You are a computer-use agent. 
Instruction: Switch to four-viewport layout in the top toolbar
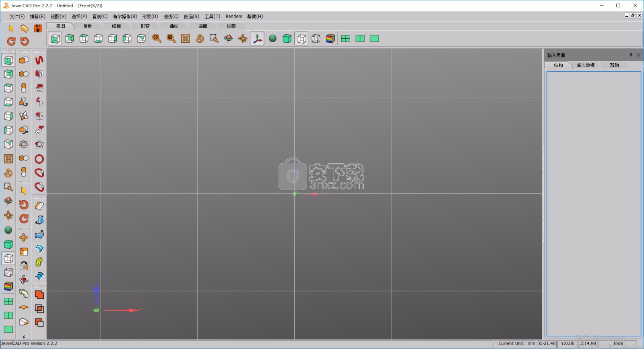pyautogui.click(x=346, y=38)
